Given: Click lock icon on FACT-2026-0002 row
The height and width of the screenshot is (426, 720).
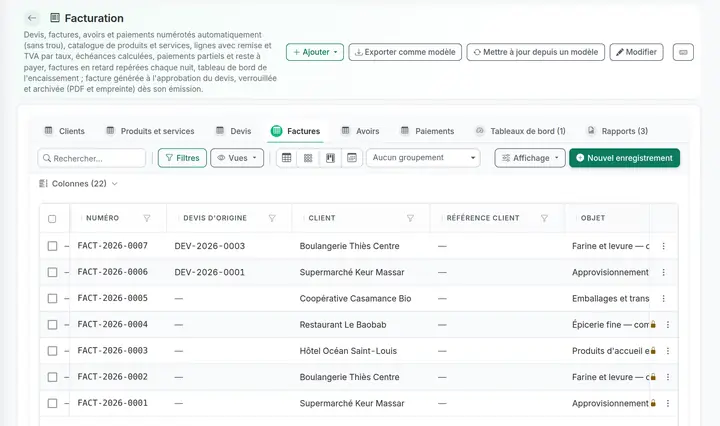Looking at the screenshot, I should pos(653,377).
